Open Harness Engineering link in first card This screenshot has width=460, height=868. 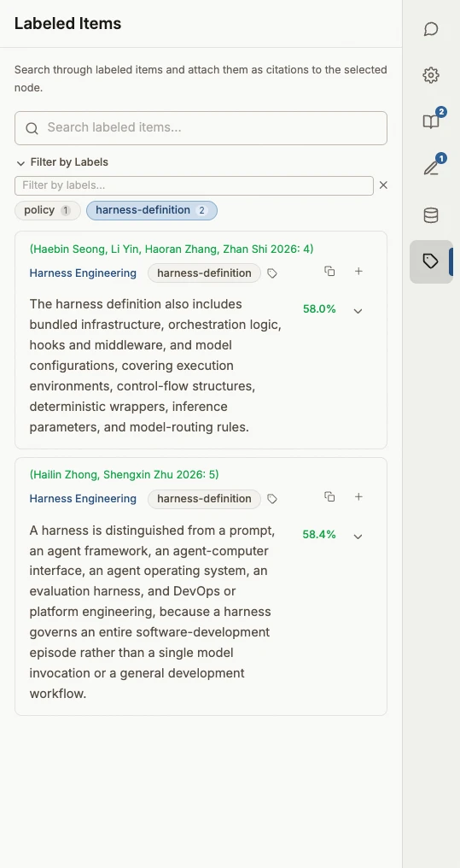83,273
